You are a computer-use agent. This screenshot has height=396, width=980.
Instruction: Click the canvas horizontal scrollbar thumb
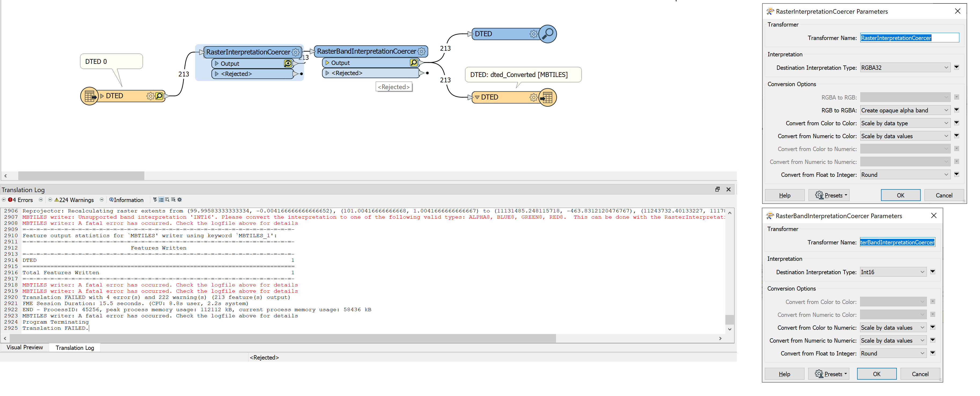[x=81, y=176]
